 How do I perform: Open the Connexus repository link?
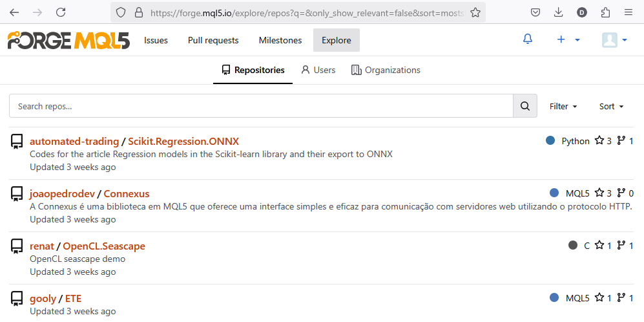click(127, 194)
